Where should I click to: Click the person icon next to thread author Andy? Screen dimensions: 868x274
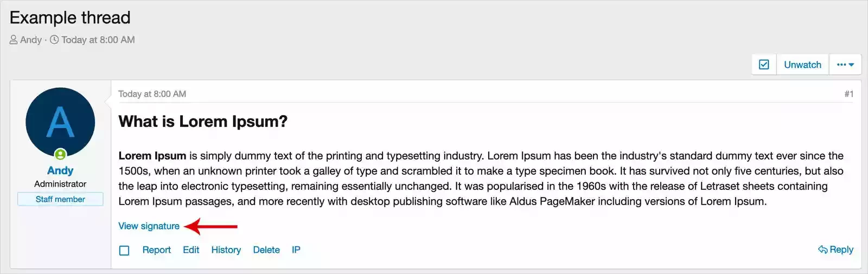coord(14,40)
